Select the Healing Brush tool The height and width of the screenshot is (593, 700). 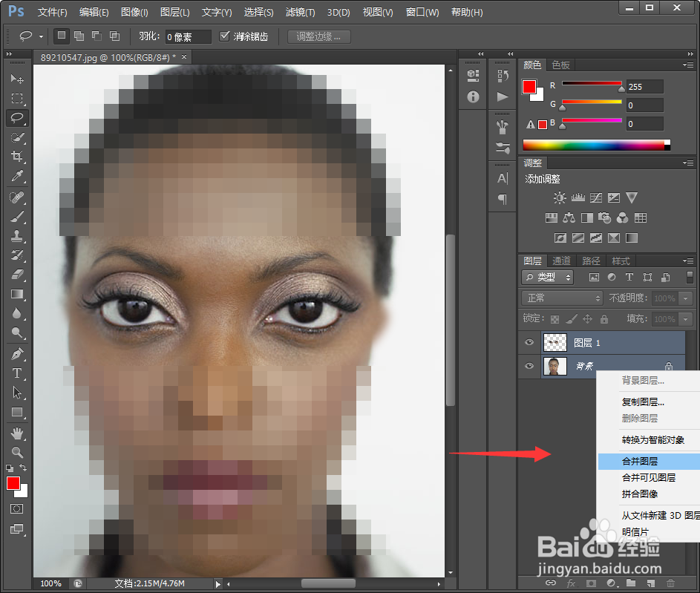pos(17,197)
